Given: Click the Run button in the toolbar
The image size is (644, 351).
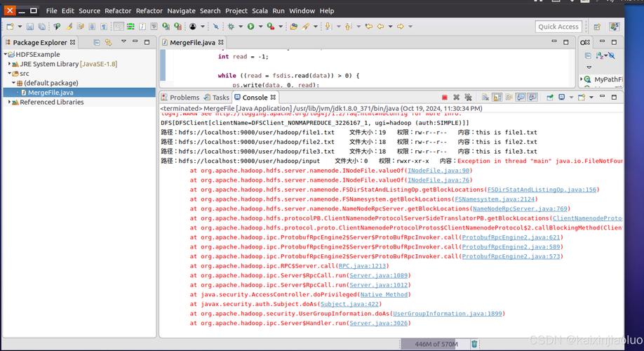Looking at the screenshot, I should 250,27.
